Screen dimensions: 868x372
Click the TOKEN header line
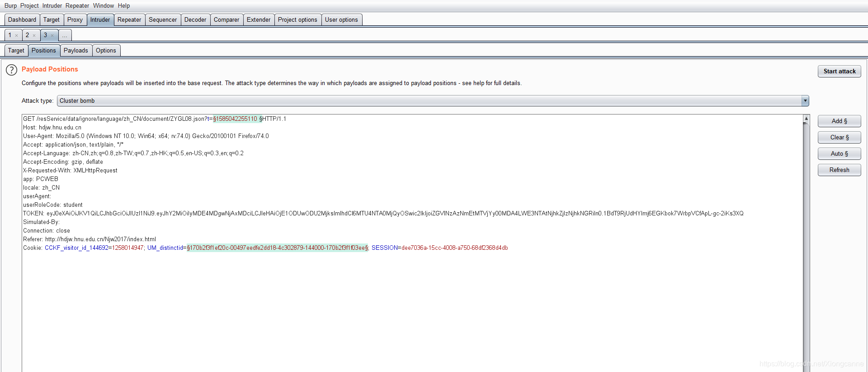point(383,214)
